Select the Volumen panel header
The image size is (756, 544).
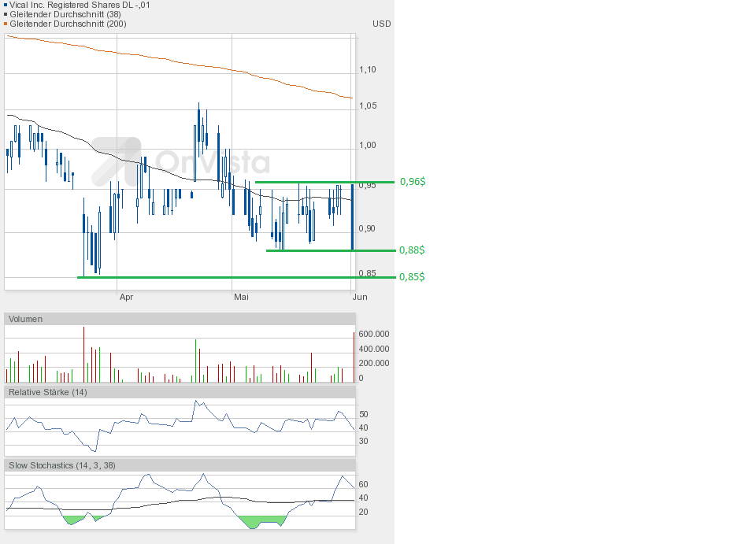pyautogui.click(x=26, y=319)
